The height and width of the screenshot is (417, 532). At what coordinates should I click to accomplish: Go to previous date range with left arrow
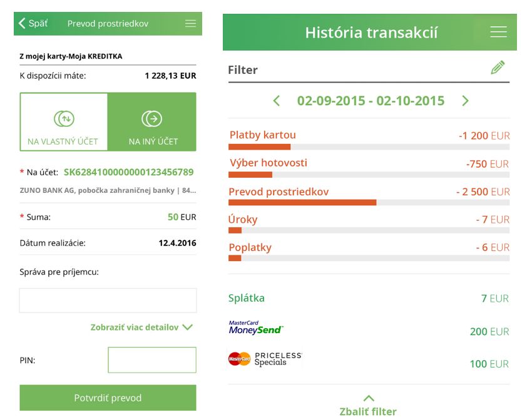277,101
